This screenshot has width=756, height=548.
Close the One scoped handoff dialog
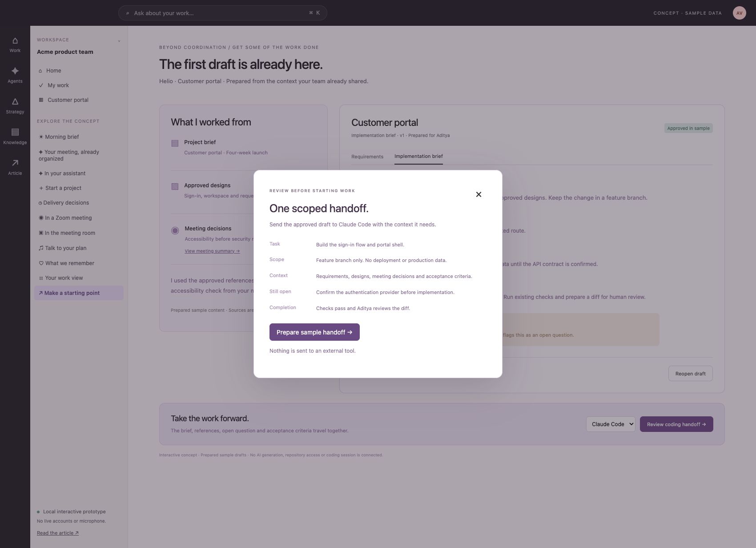pos(479,194)
